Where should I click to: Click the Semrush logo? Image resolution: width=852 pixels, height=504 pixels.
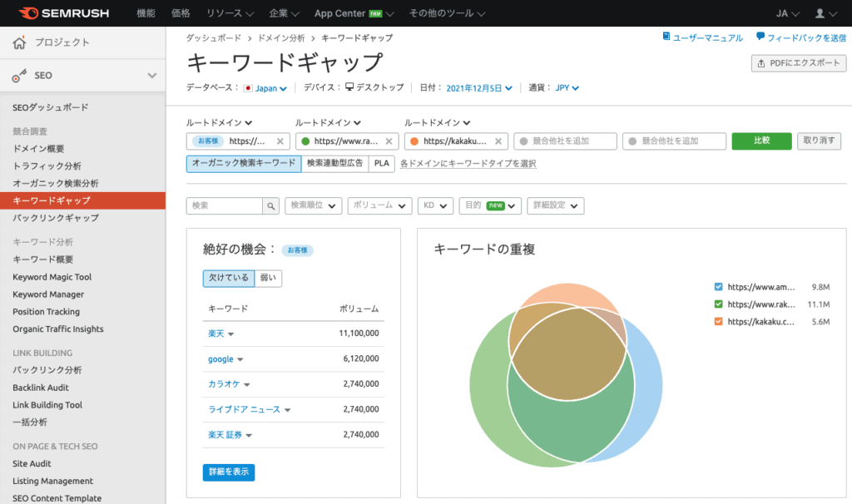64,13
